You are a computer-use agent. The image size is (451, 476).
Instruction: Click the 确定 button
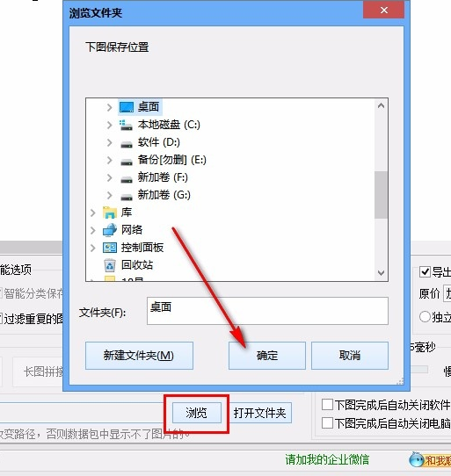click(x=267, y=356)
